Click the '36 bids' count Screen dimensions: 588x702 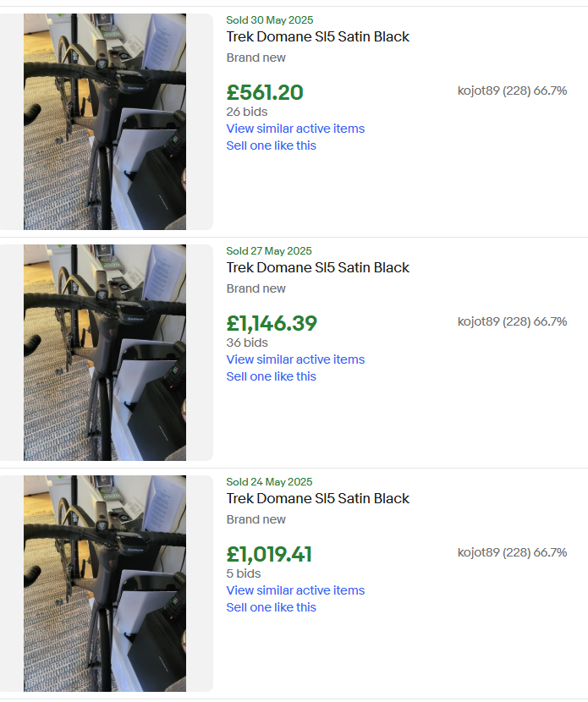click(247, 343)
